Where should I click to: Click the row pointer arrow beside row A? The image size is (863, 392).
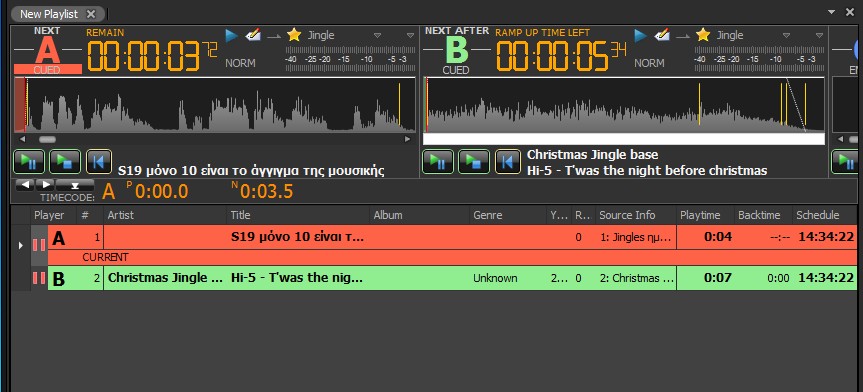pyautogui.click(x=21, y=245)
